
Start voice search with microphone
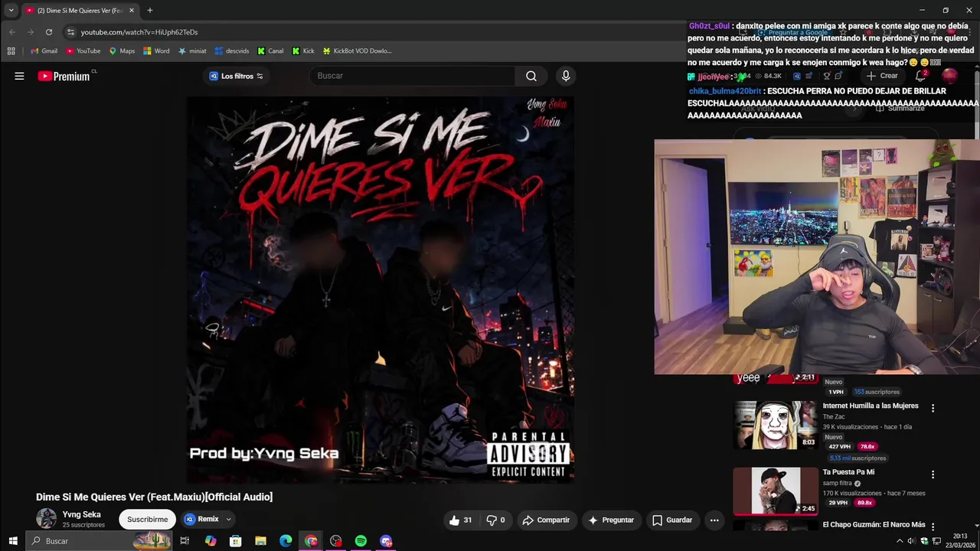coord(566,76)
